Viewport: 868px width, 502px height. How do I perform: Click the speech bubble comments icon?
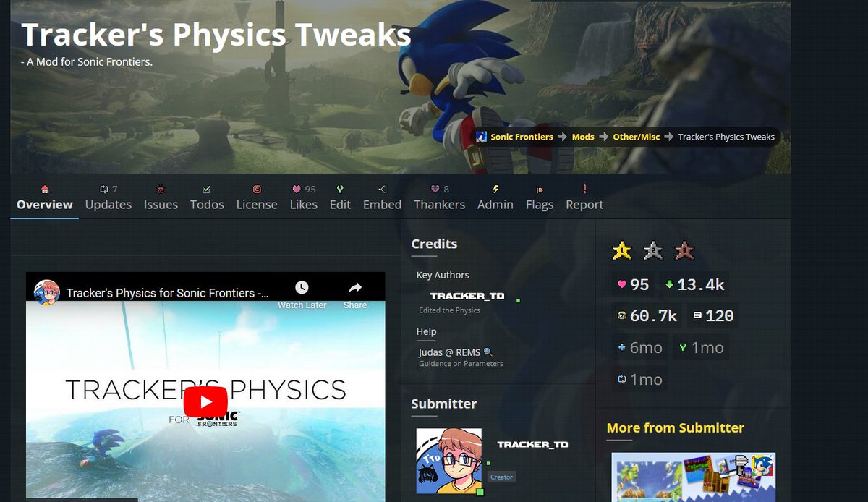tap(696, 315)
